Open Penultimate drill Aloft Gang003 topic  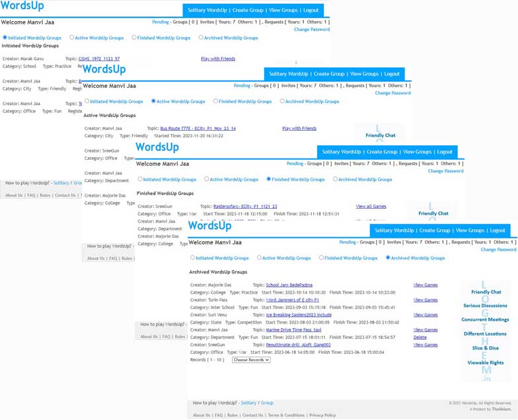(x=299, y=345)
